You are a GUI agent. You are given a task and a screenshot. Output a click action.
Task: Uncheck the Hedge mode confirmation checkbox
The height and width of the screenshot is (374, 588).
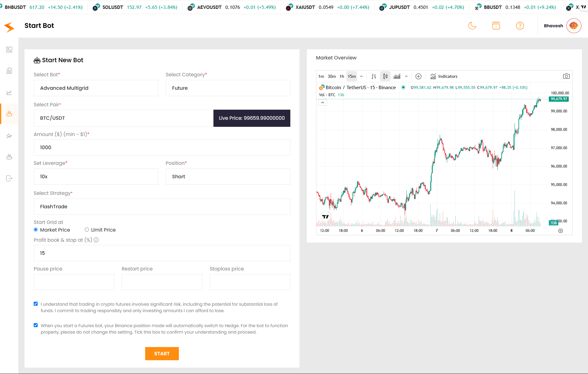(x=36, y=325)
